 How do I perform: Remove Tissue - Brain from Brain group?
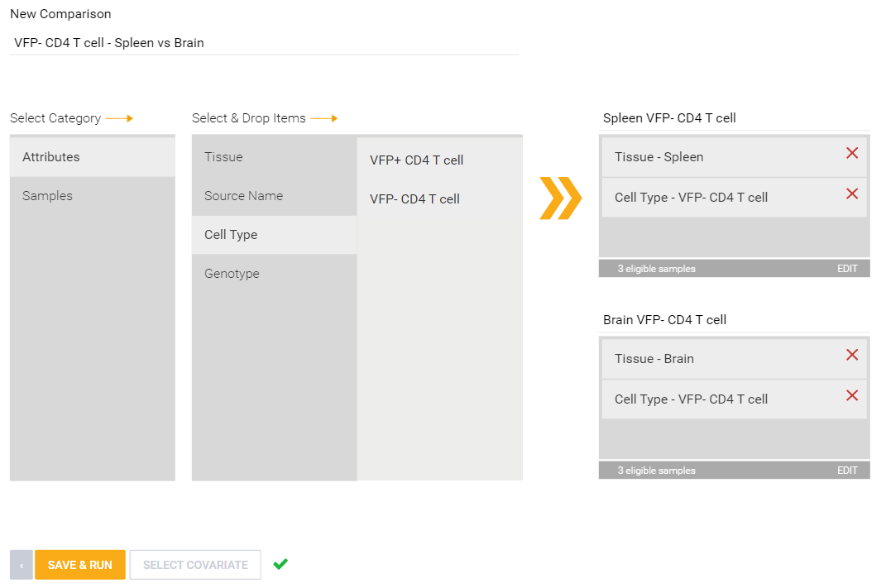pos(851,355)
